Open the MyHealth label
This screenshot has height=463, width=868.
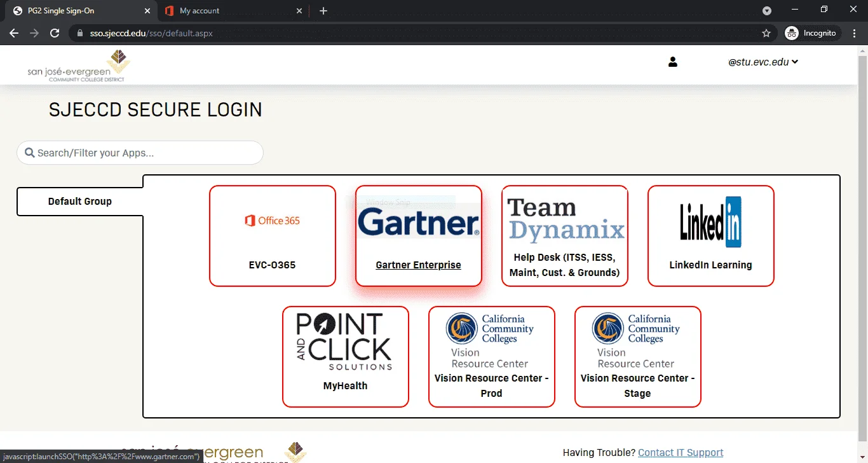coord(345,385)
